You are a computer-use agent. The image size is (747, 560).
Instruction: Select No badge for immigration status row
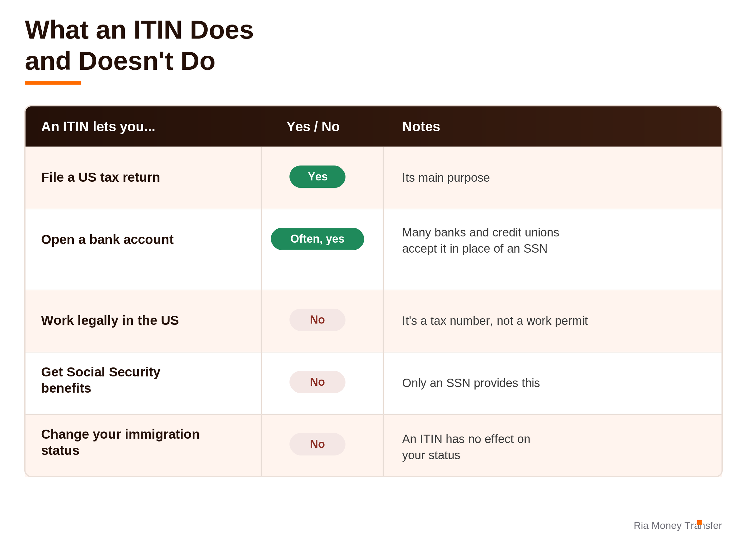point(317,444)
